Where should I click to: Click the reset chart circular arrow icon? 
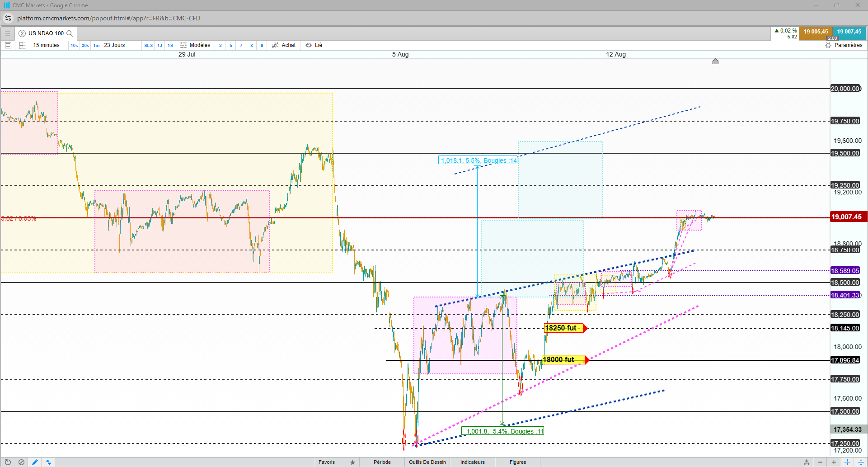click(8, 462)
